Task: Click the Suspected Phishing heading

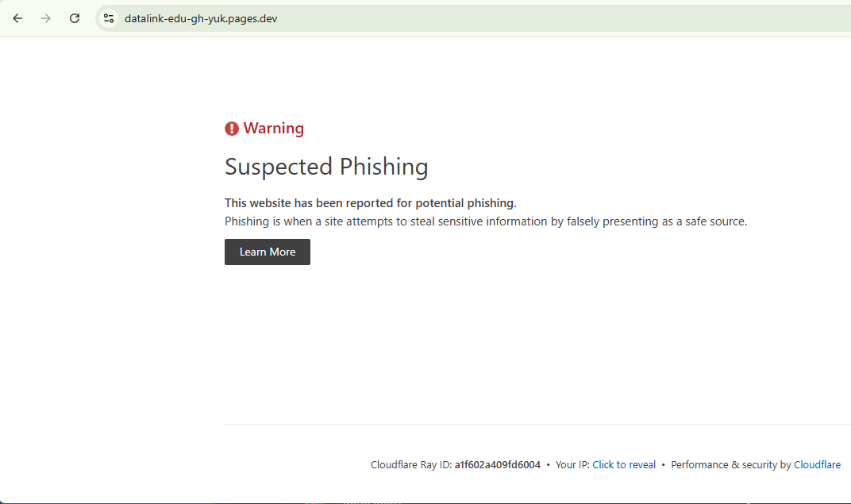Action: coord(326,167)
